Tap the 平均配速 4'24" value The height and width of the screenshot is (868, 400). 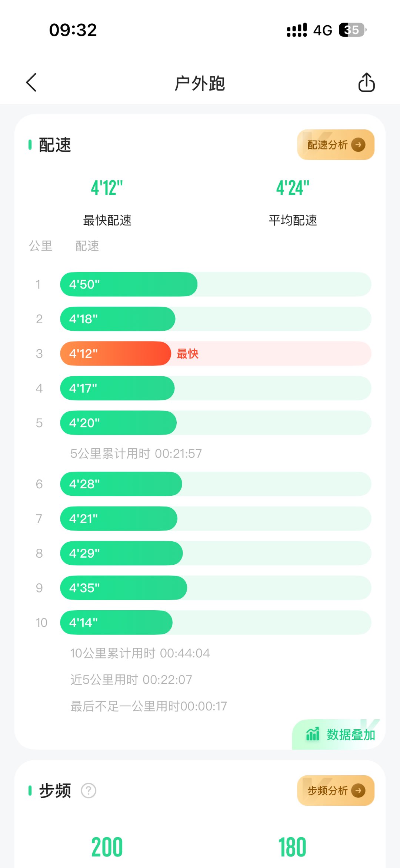(293, 188)
